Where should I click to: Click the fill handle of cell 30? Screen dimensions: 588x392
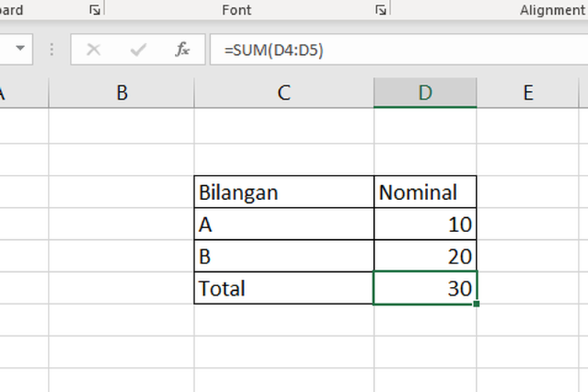point(476,304)
